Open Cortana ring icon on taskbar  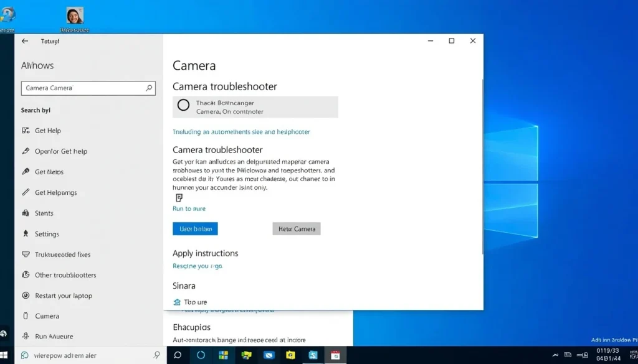pyautogui.click(x=201, y=355)
